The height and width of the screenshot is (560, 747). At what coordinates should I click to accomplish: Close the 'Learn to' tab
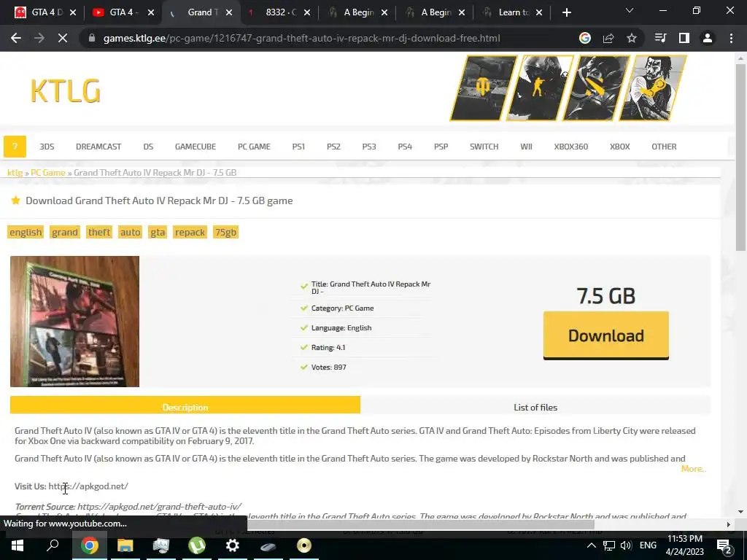tap(539, 12)
